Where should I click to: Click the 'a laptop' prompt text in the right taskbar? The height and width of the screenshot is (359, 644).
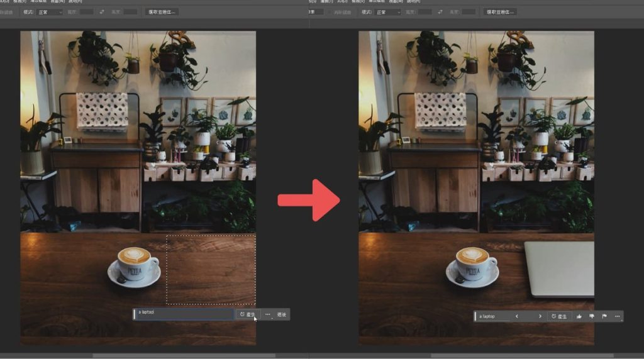487,316
